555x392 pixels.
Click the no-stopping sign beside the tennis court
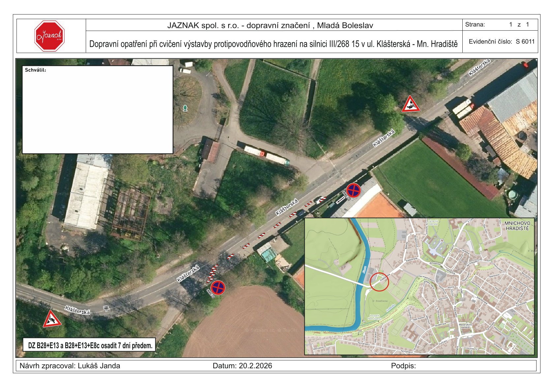[x=353, y=190]
